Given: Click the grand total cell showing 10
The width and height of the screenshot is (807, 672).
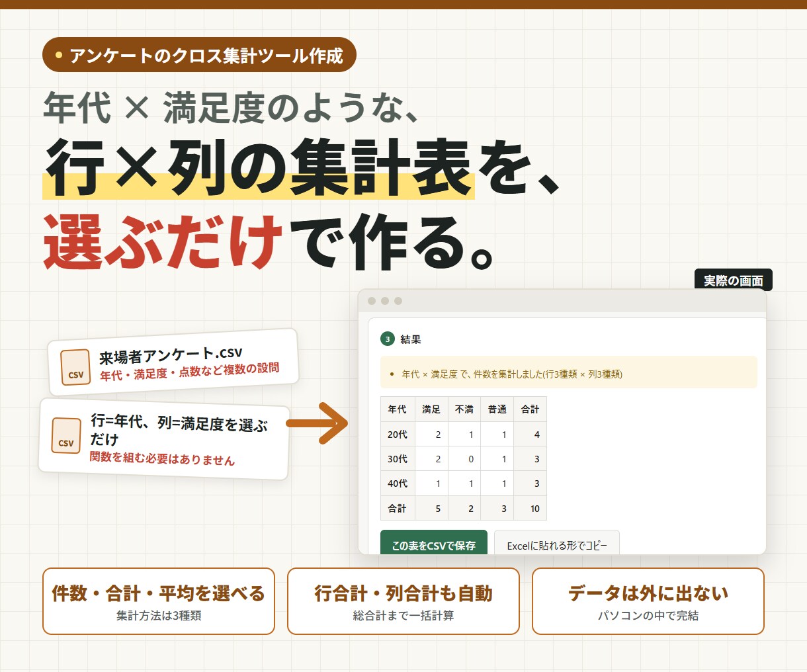Looking at the screenshot, I should pos(531,508).
